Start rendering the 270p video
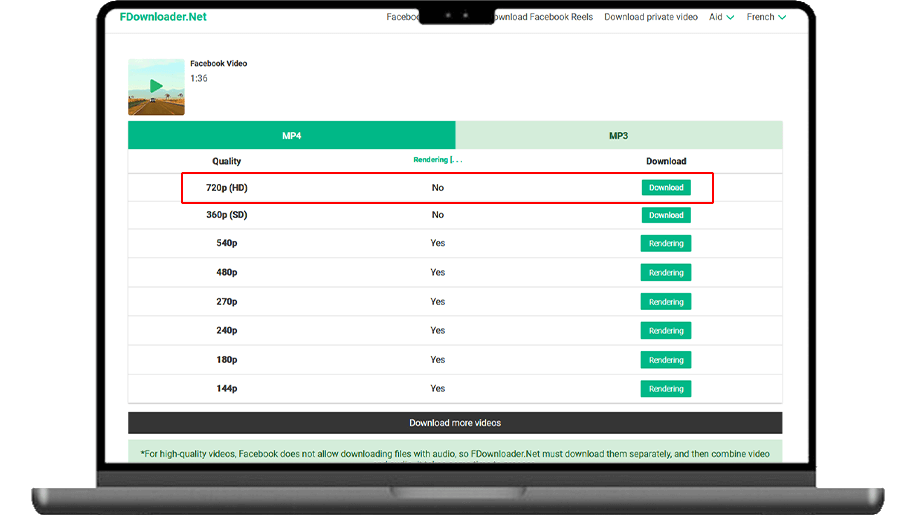 tap(666, 302)
